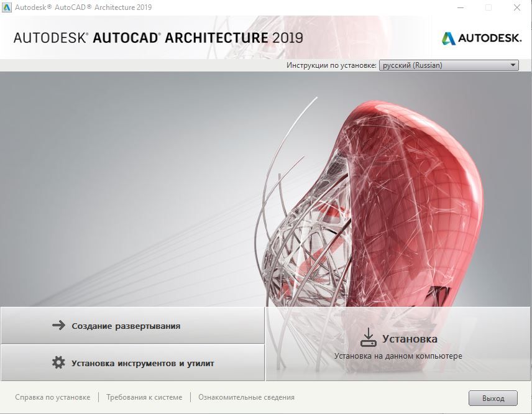
Task: Click the Autodesk logo at top right
Action: [482, 38]
